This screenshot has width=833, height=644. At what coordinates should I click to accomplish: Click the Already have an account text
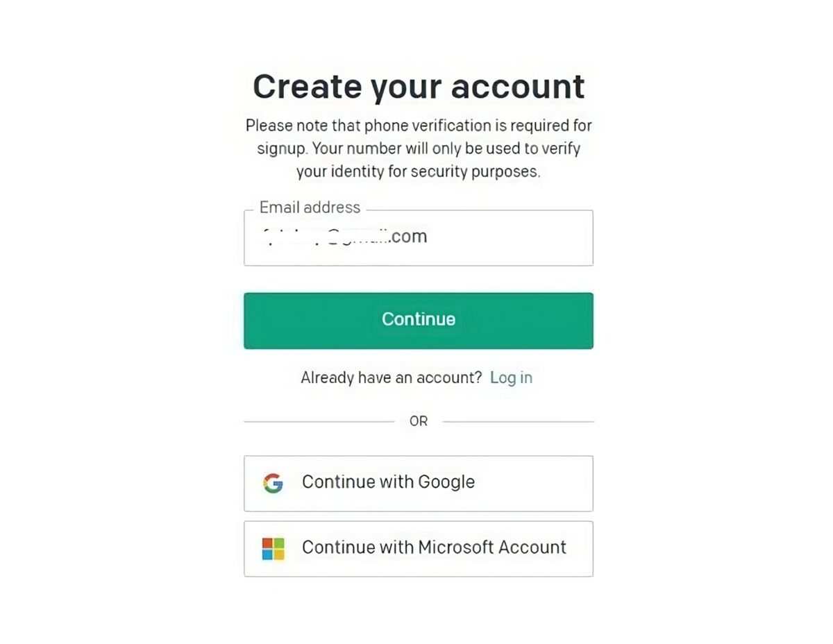pyautogui.click(x=391, y=378)
